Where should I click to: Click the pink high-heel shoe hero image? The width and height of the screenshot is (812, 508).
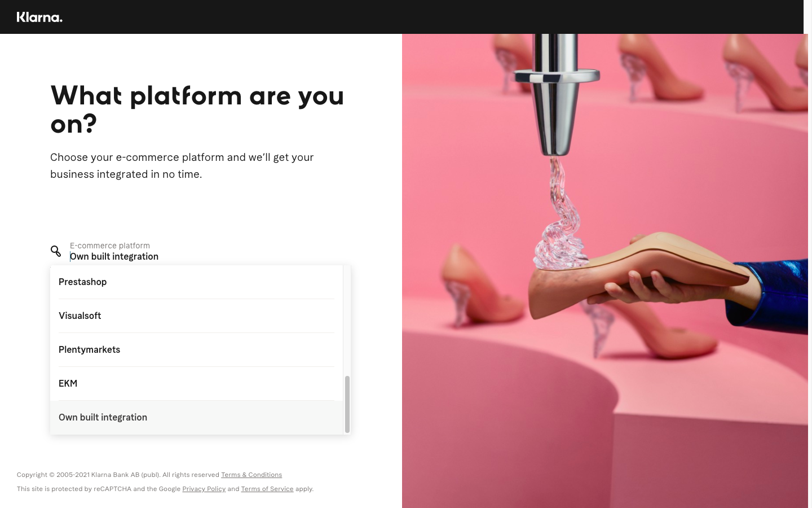click(604, 271)
